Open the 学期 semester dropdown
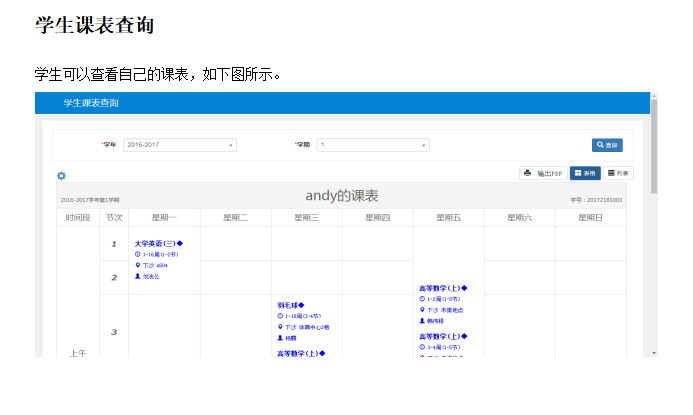Viewport: 693px width, 415px height. (373, 145)
